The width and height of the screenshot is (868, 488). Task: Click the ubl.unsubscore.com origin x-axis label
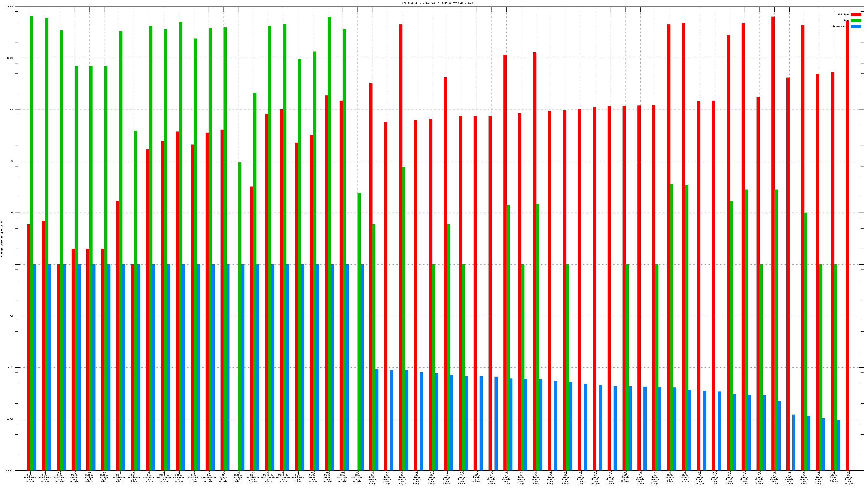209,477
